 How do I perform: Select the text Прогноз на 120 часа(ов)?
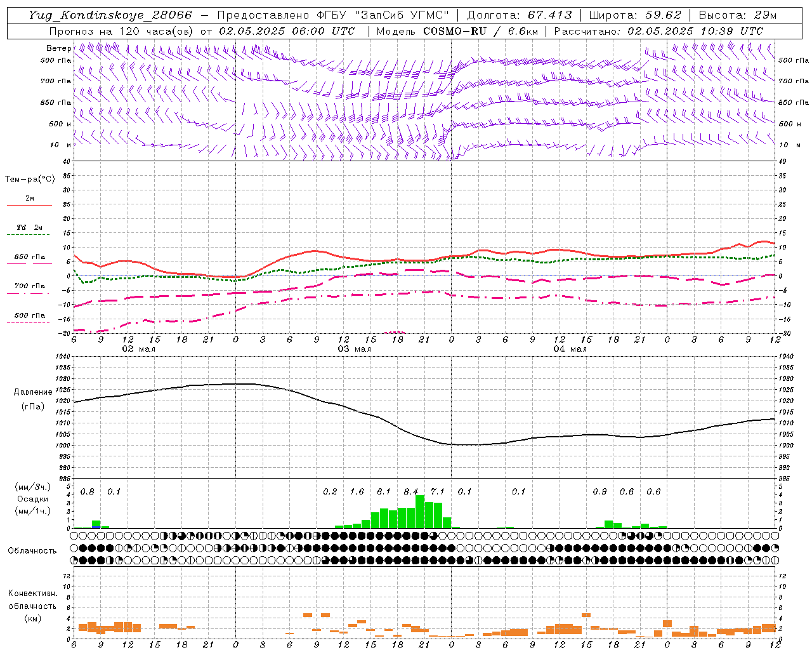click(122, 31)
